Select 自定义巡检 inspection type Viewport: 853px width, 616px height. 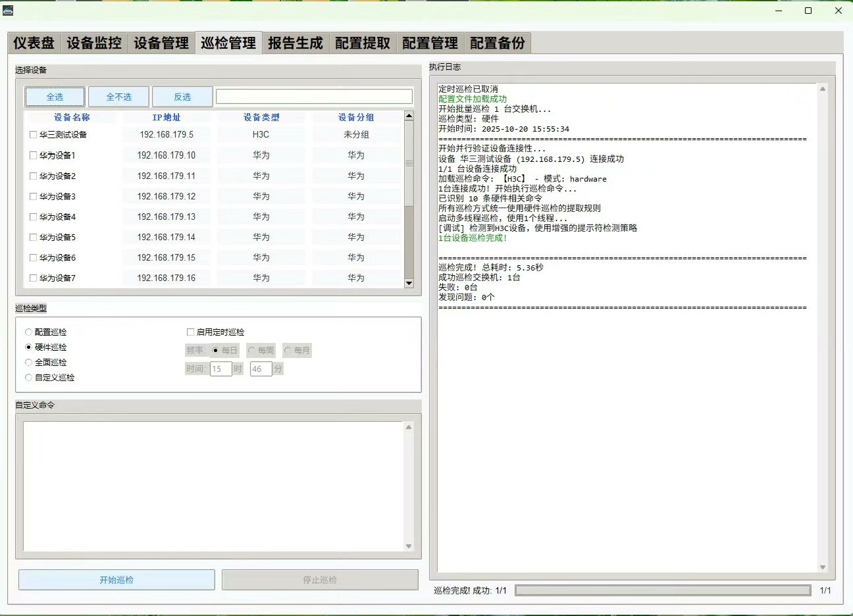[x=28, y=378]
